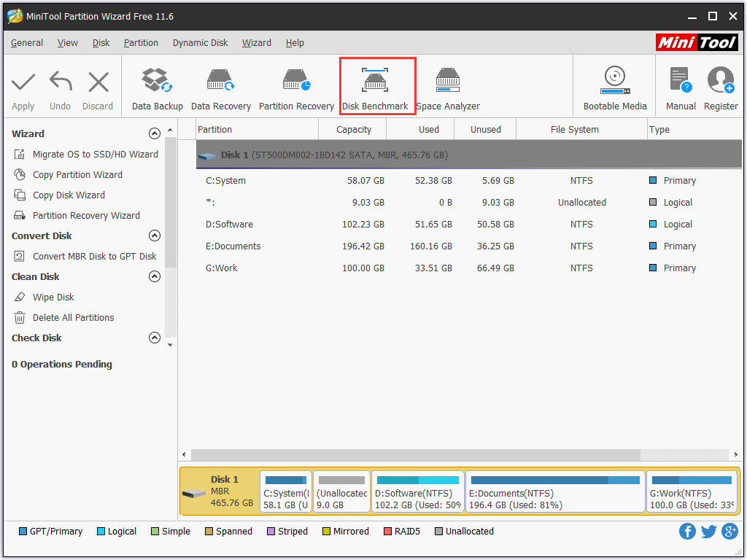Screen dimensions: 747x560
Task: Open the General menu
Action: 27,43
